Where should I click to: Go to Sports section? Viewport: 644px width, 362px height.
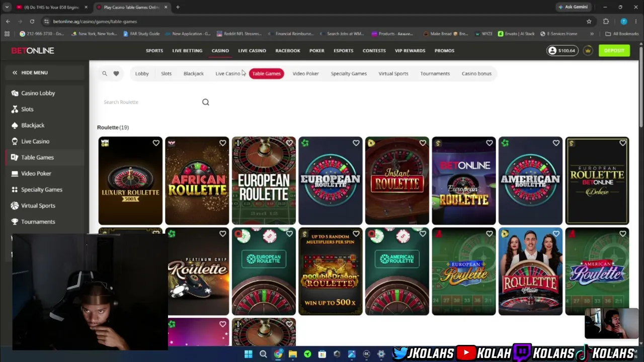tap(154, 50)
